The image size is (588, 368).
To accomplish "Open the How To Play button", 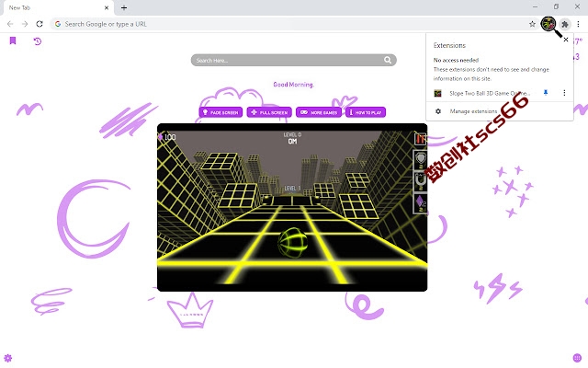I will coord(366,112).
